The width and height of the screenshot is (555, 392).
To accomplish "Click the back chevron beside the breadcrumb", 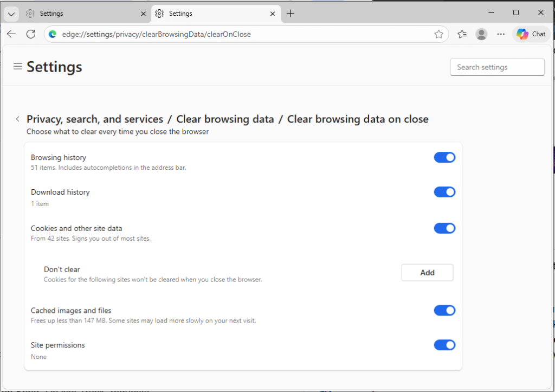I will [17, 118].
